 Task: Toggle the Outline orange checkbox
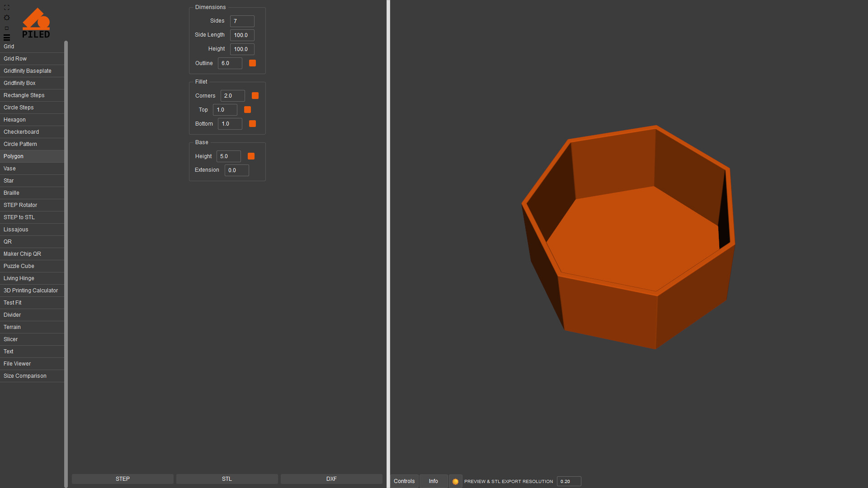[253, 63]
